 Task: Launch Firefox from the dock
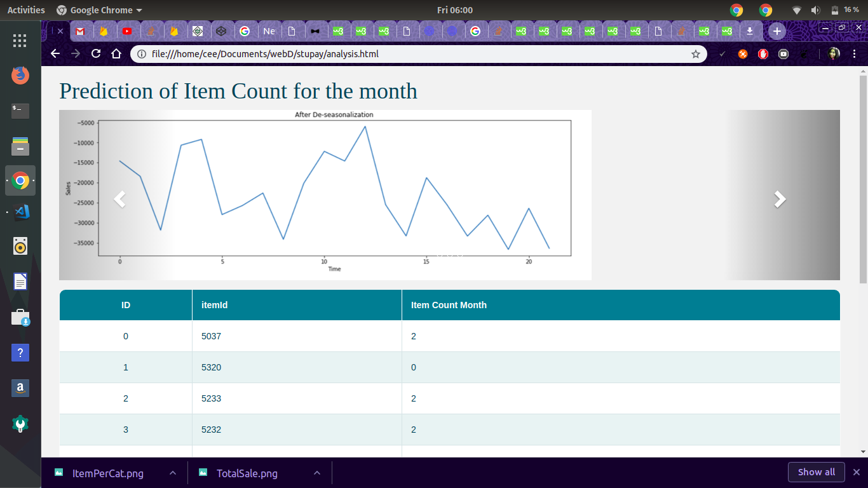[20, 76]
